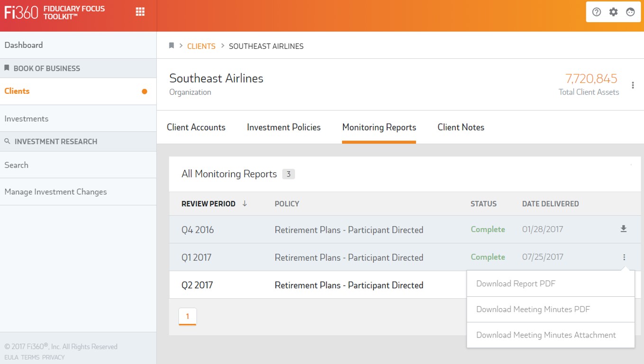Image resolution: width=644 pixels, height=364 pixels.
Task: Select the Q1 2017 review period
Action: tap(196, 257)
